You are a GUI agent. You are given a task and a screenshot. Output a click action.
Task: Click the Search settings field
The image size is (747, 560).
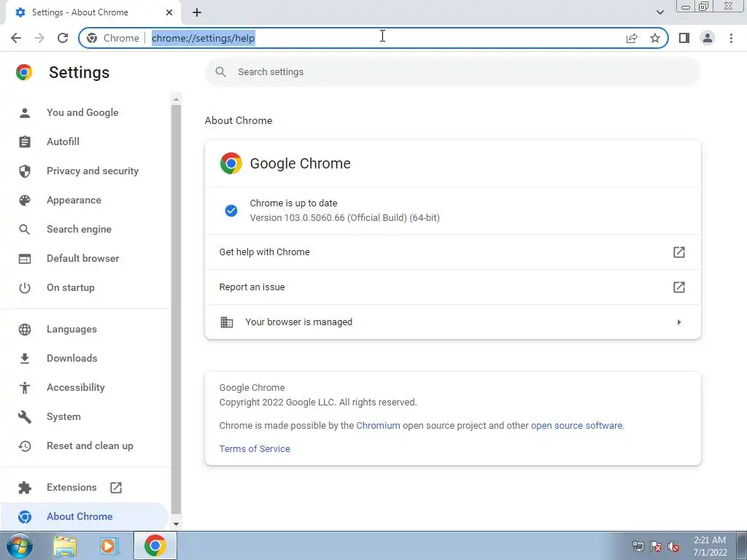(452, 72)
